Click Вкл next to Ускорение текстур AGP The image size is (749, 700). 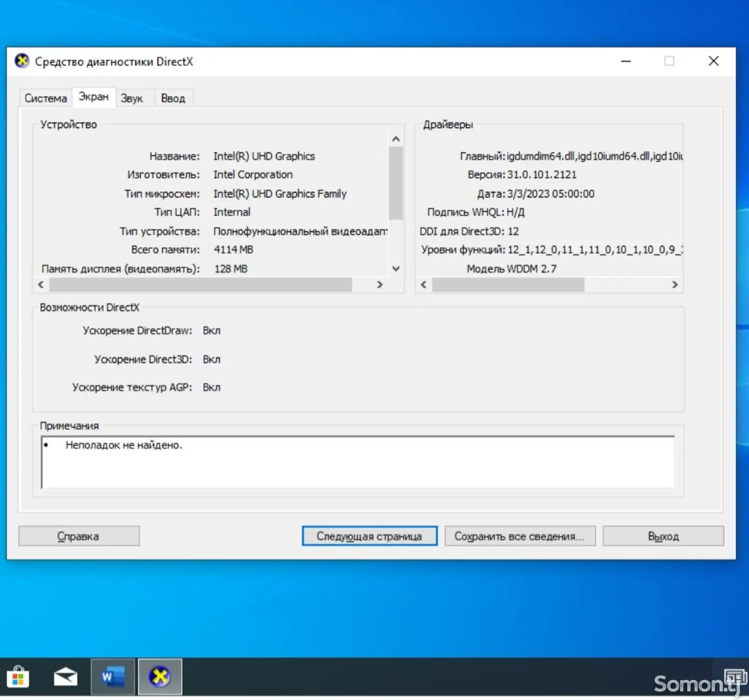tap(212, 387)
